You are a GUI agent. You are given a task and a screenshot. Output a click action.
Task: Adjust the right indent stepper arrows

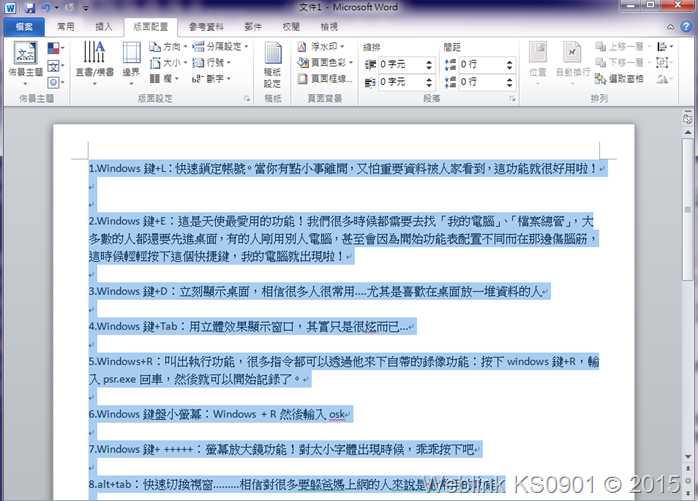click(x=429, y=82)
